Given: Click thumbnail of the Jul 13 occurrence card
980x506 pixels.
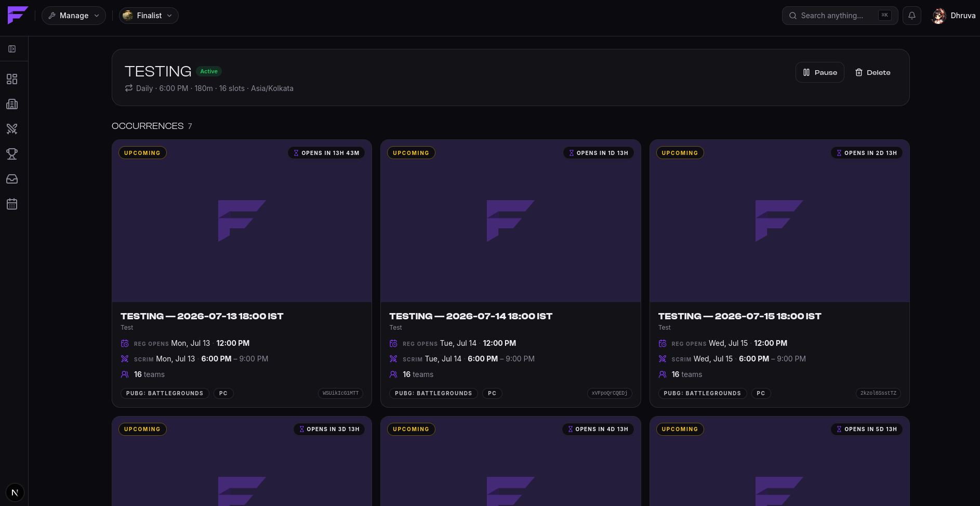Looking at the screenshot, I should [x=242, y=221].
